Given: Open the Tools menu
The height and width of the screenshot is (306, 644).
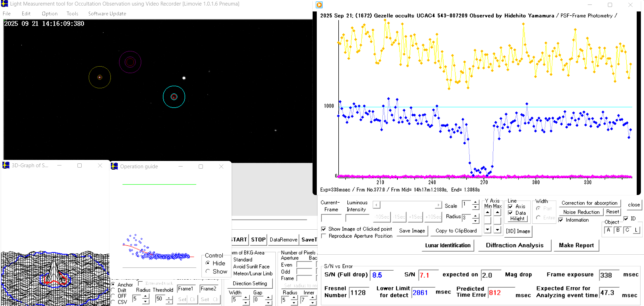Looking at the screenshot, I should tap(72, 14).
